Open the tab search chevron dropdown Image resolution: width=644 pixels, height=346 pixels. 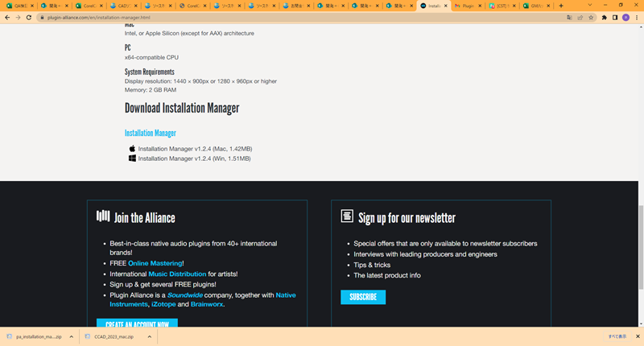[x=590, y=6]
